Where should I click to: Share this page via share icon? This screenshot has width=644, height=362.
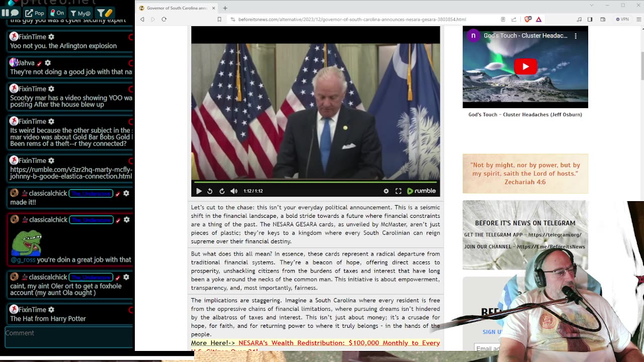tap(514, 19)
